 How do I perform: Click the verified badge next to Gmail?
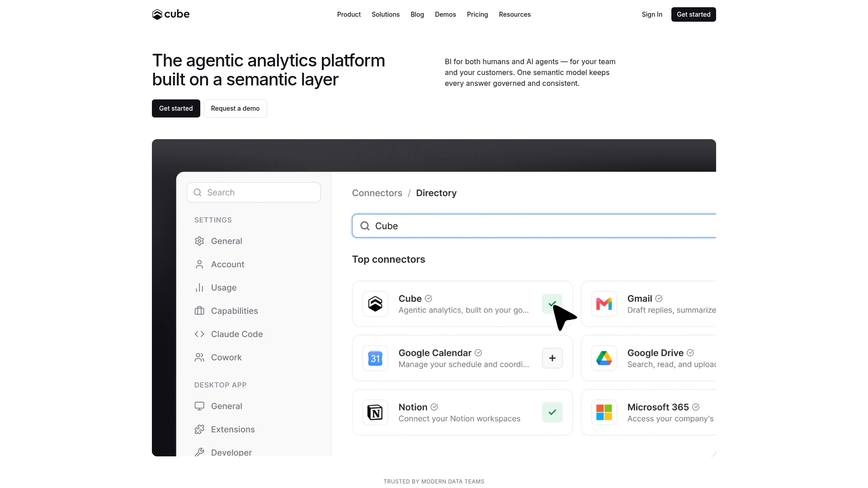coord(659,299)
